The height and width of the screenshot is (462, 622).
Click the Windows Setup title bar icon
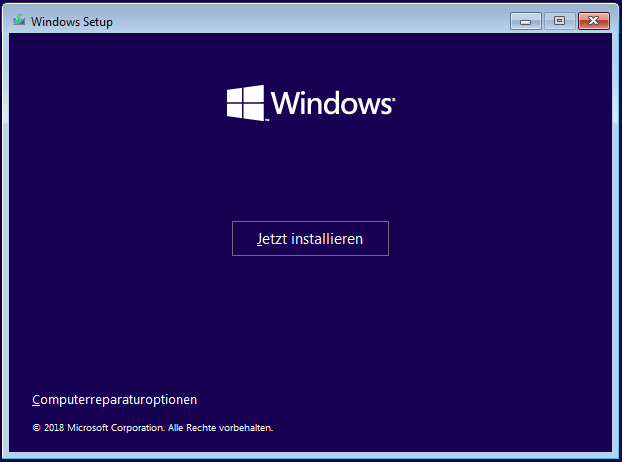[17, 19]
